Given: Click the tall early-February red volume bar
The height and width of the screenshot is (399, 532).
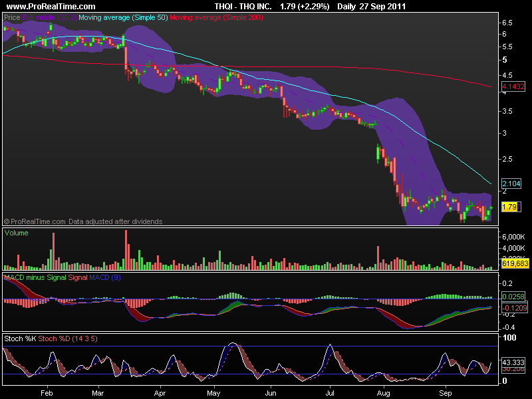Looking at the screenshot, I should 53,251.
